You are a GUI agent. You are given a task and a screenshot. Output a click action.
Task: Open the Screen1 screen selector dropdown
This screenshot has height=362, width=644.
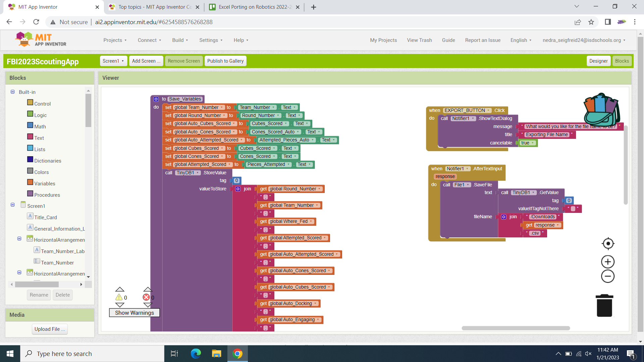pos(113,61)
